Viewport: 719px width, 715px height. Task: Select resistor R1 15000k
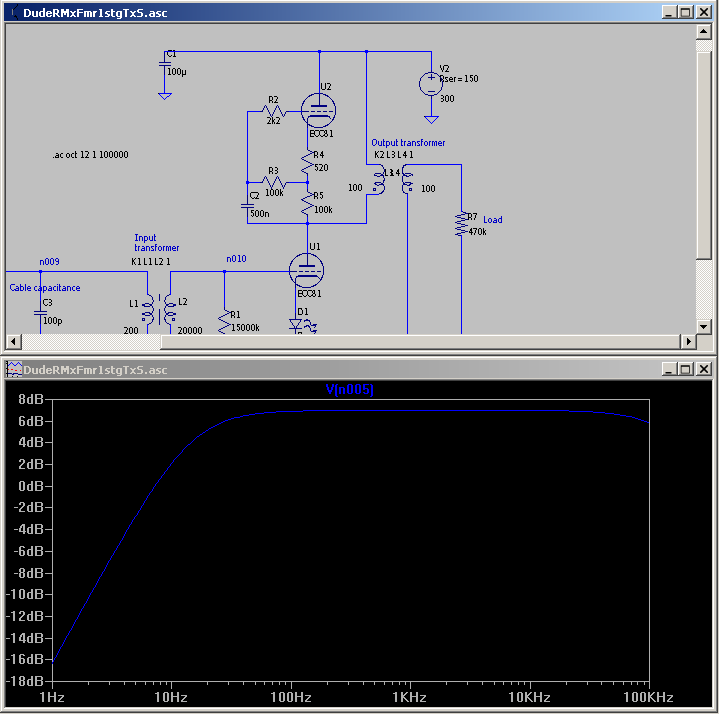tap(224, 322)
